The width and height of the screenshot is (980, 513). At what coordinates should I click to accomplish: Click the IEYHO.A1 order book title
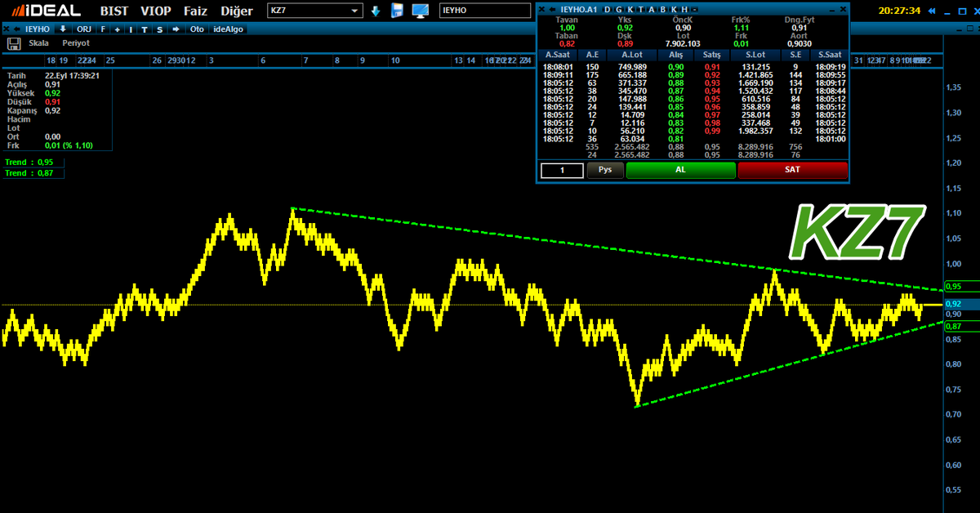(x=578, y=10)
